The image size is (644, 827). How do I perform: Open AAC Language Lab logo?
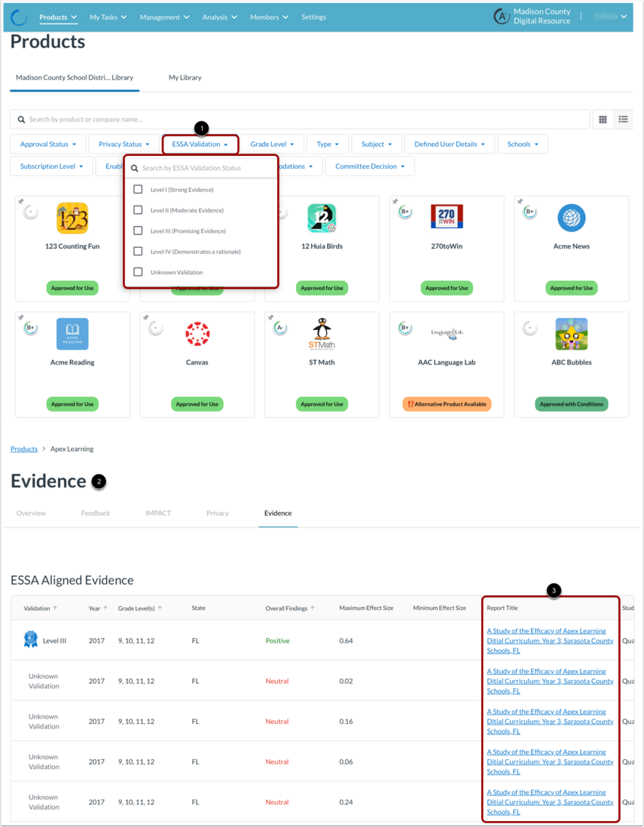point(447,334)
